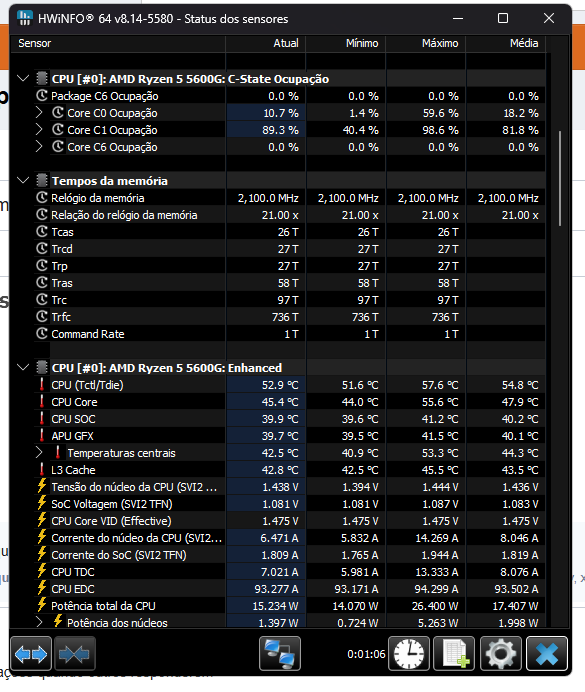Click the 94.299 A maximum CPU EDC value

[436, 589]
